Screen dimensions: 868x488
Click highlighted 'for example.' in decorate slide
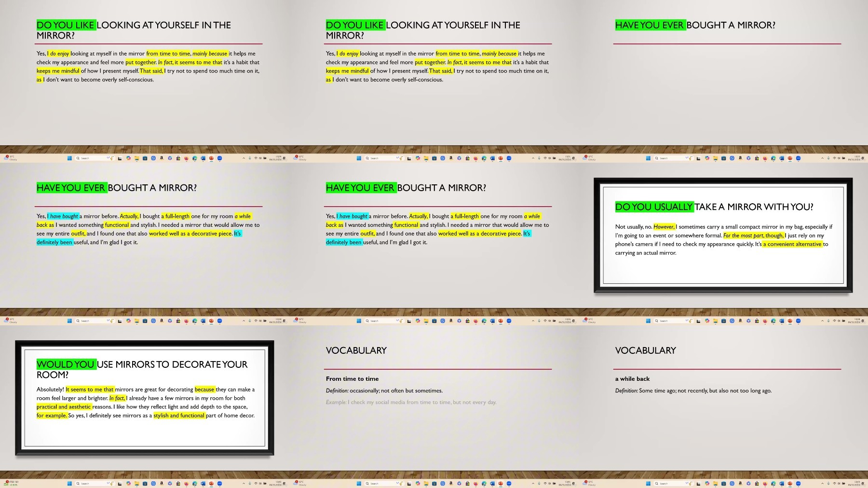[52, 416]
